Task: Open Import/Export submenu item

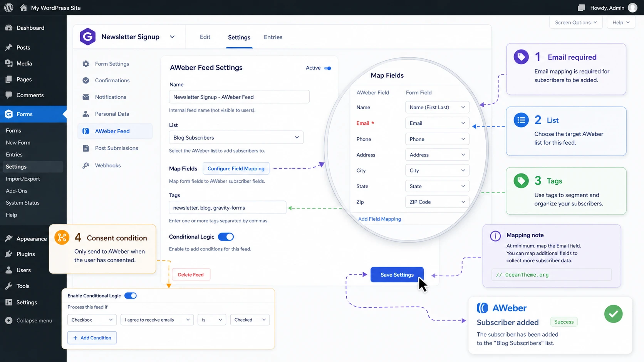Action: coord(23,179)
